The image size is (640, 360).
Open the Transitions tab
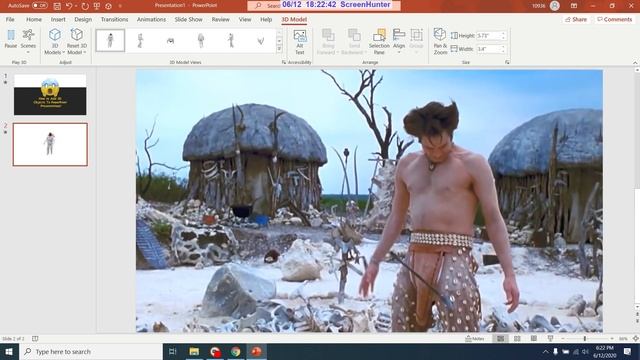(x=114, y=19)
